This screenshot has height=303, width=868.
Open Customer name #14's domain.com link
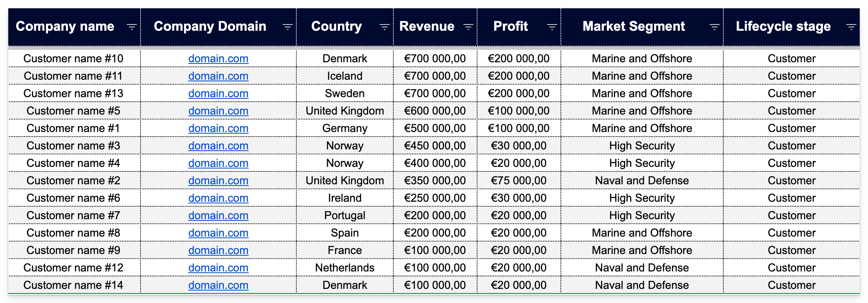(x=218, y=285)
